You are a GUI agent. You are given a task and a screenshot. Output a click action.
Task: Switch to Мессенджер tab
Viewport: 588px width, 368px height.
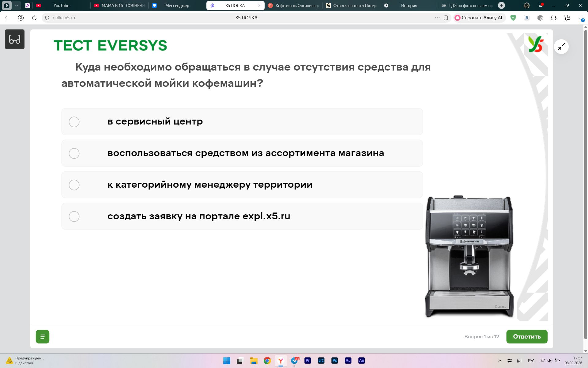pyautogui.click(x=177, y=6)
